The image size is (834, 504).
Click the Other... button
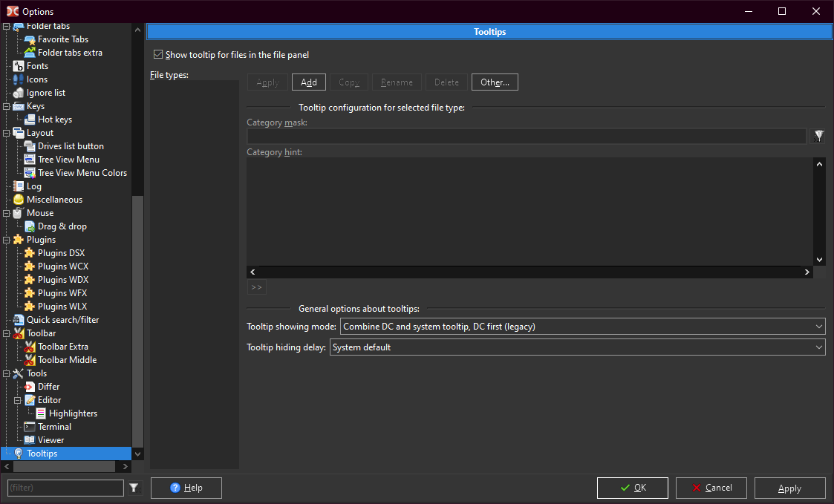495,82
